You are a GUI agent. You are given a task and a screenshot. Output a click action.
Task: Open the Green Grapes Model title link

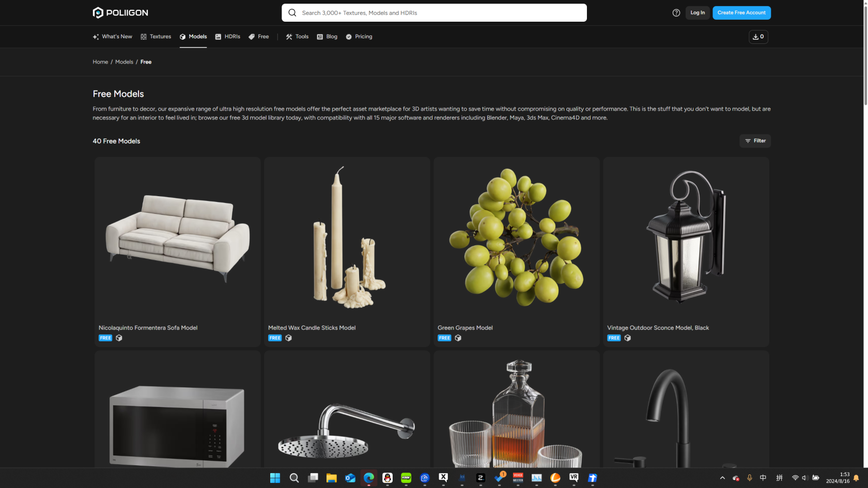point(465,328)
